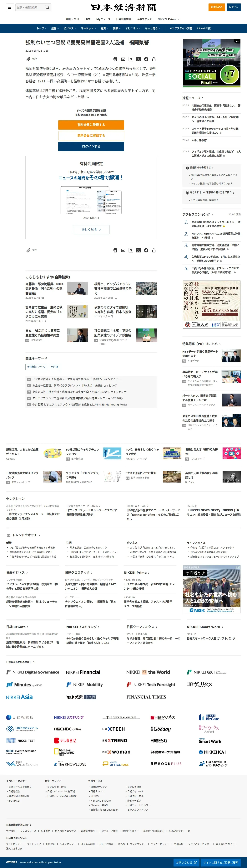Open the NIKKEI OFFICE PASS logo
The image size is (247, 868).
116,764
